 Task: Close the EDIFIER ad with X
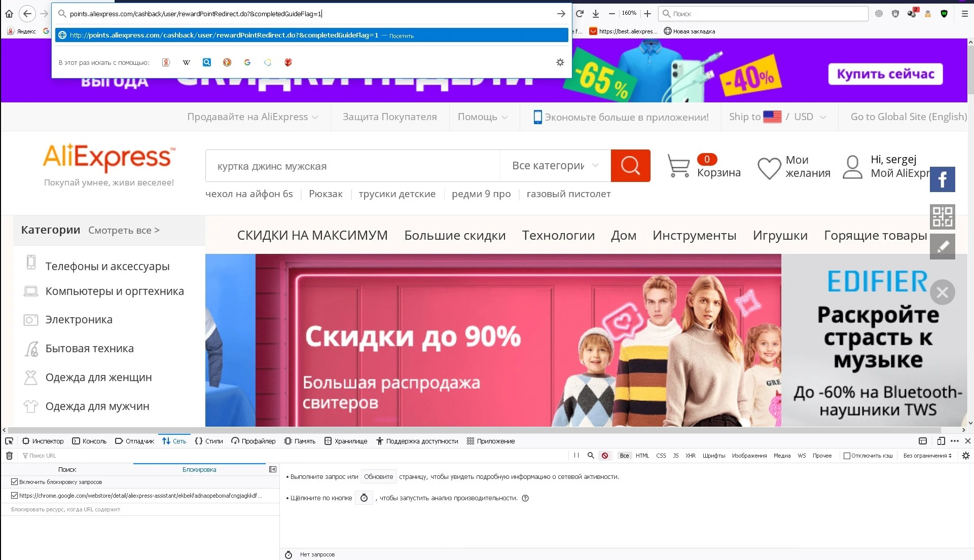(943, 292)
